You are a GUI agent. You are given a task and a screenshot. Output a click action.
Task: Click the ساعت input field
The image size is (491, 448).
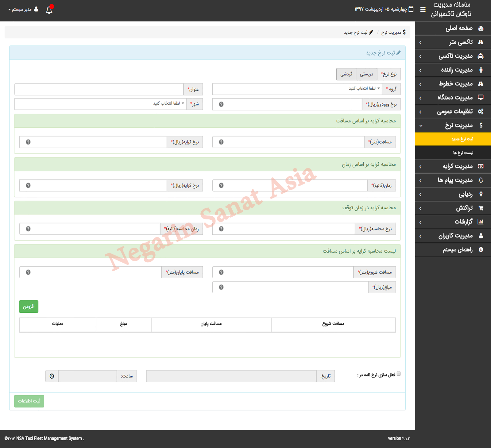point(87,376)
